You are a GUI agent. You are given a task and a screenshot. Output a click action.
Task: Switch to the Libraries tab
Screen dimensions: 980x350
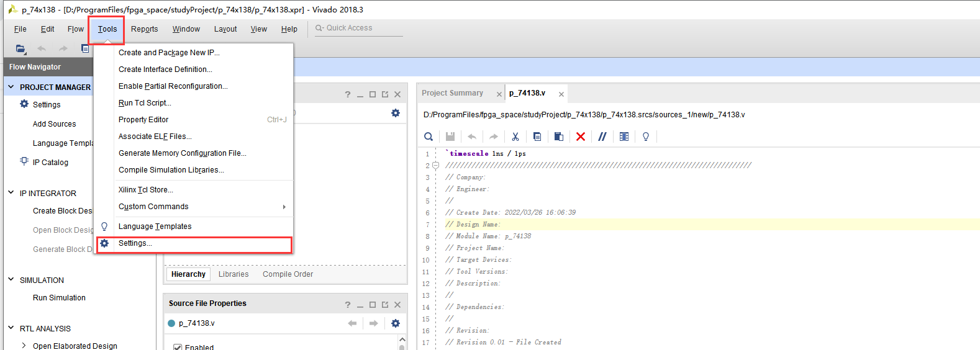[x=234, y=274]
